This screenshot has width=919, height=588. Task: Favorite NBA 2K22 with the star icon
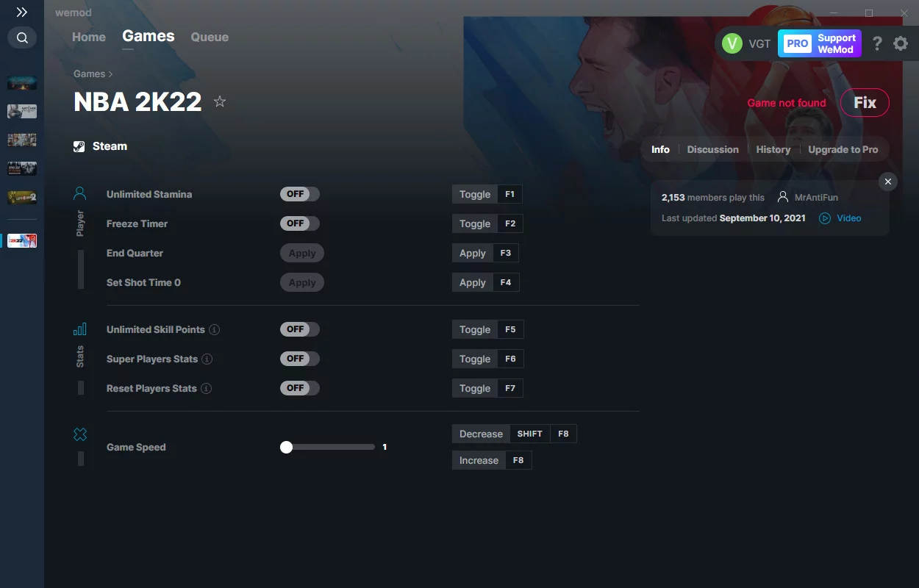click(x=219, y=101)
